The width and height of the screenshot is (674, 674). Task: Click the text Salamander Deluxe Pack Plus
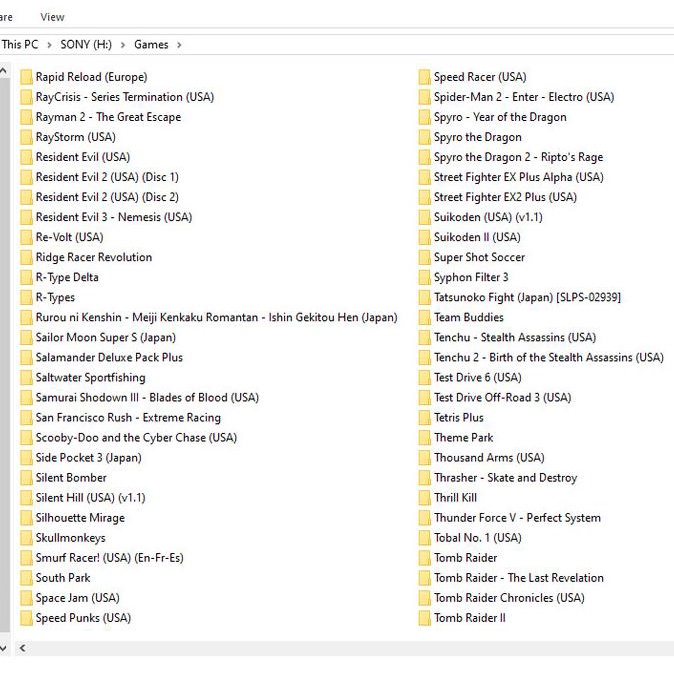(109, 358)
